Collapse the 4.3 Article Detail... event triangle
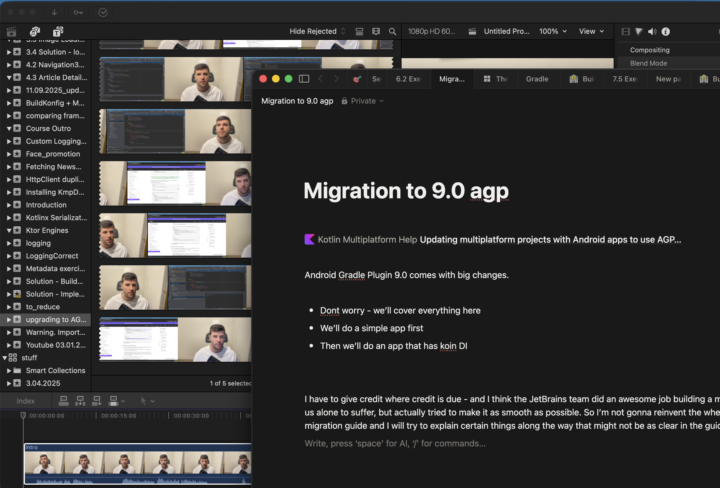The height and width of the screenshot is (488, 720). 9,78
